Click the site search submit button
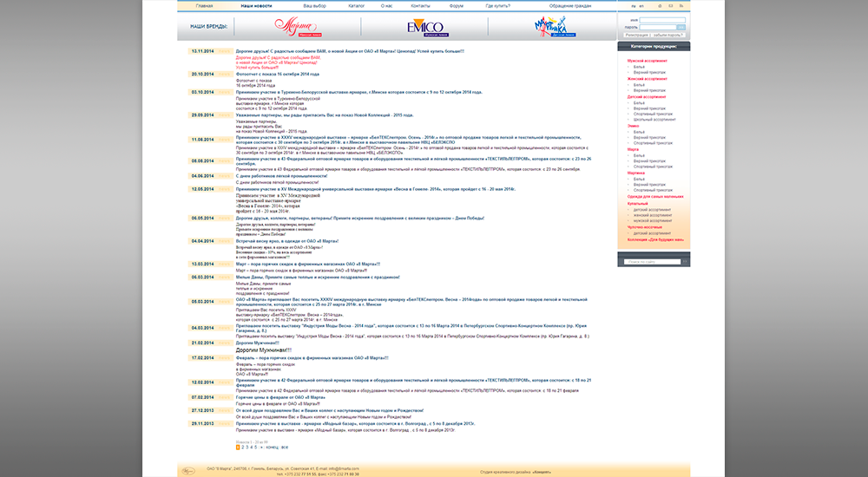This screenshot has height=477, width=868. click(684, 261)
